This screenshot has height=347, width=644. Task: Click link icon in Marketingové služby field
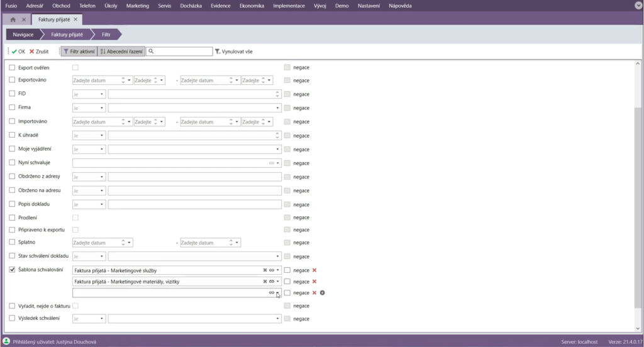(272, 270)
